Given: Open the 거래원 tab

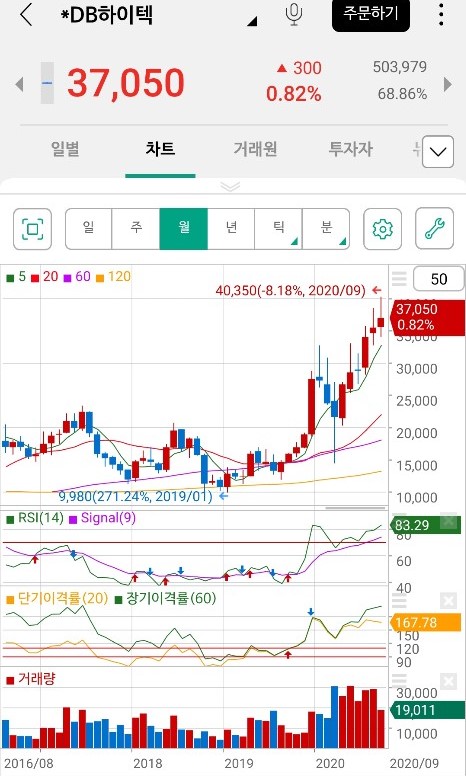Looking at the screenshot, I should tap(255, 149).
